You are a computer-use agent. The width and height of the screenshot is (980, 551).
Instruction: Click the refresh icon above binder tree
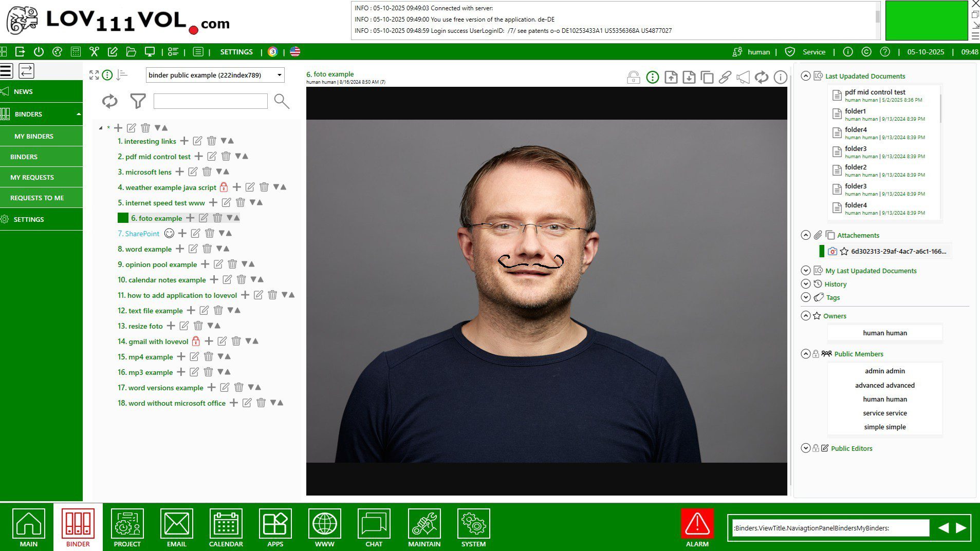point(109,101)
